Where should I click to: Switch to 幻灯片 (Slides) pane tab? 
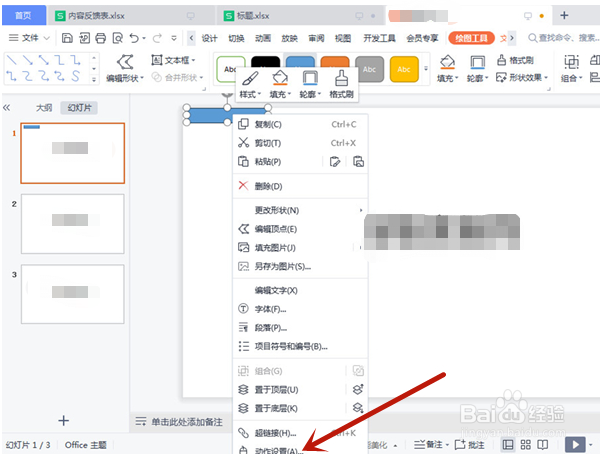coord(79,108)
